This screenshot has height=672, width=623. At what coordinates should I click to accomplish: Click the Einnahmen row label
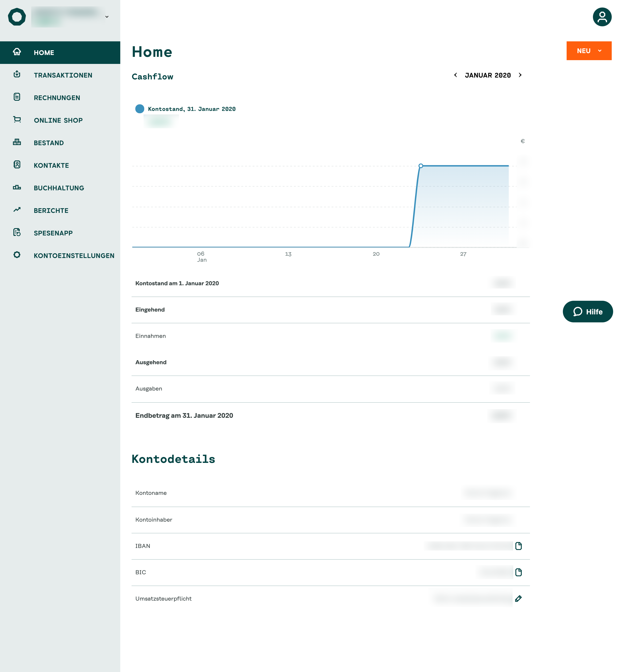(x=151, y=336)
